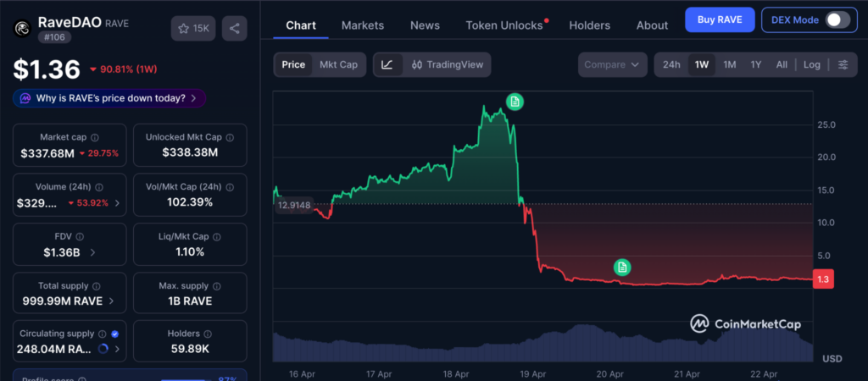Toggle DEX Mode switch
This screenshot has width=868, height=381.
837,19
